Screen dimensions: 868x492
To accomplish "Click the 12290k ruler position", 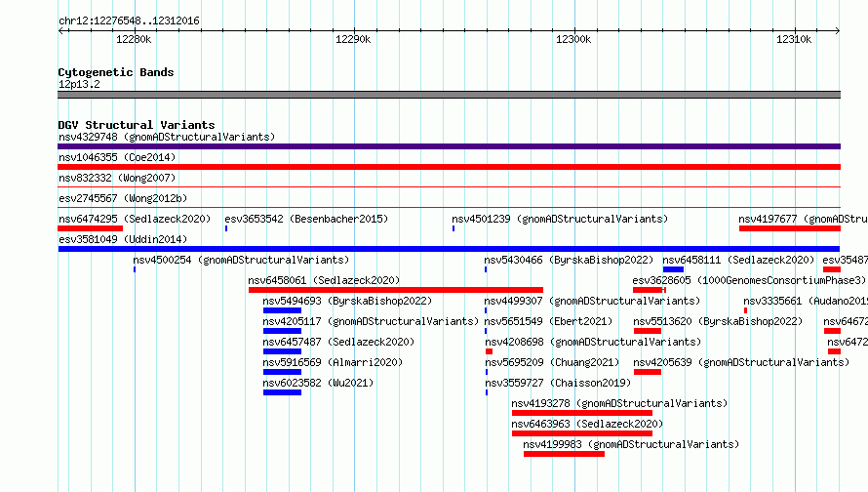I will 353,39.
